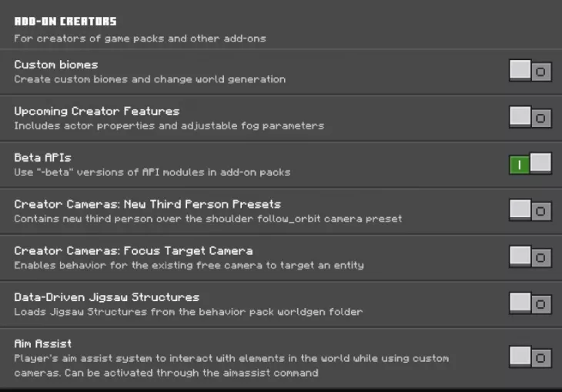
Task: Turn on Upcoming Creator Features switch
Action: pyautogui.click(x=530, y=118)
